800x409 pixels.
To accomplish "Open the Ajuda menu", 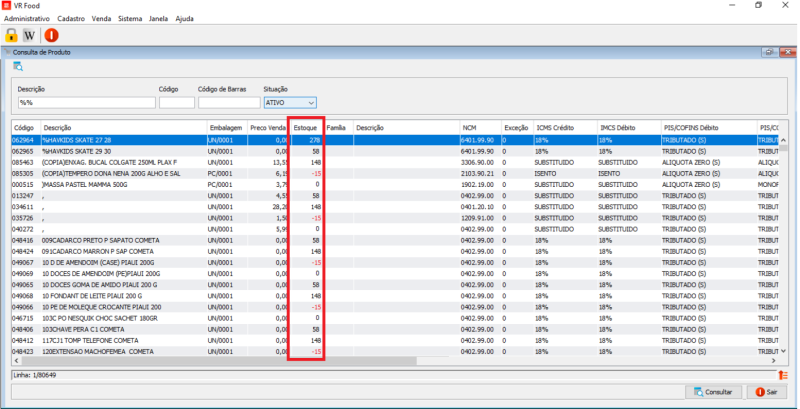I will coord(184,19).
